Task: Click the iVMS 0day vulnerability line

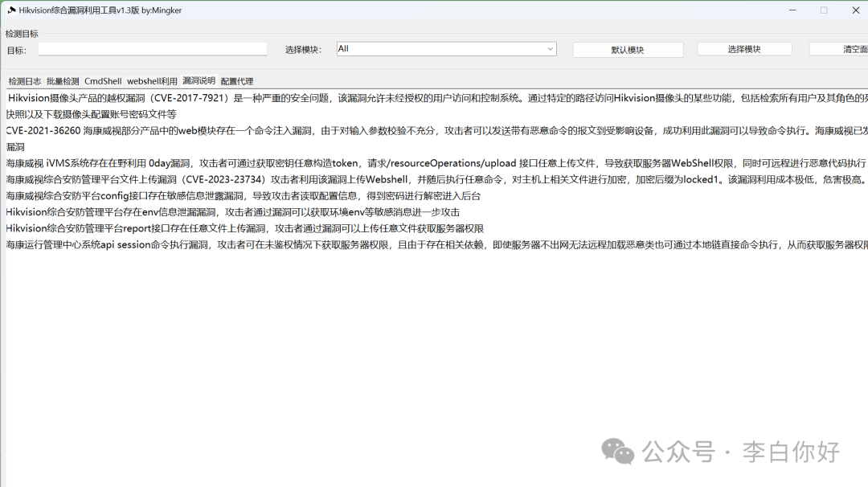Action: [x=321, y=163]
